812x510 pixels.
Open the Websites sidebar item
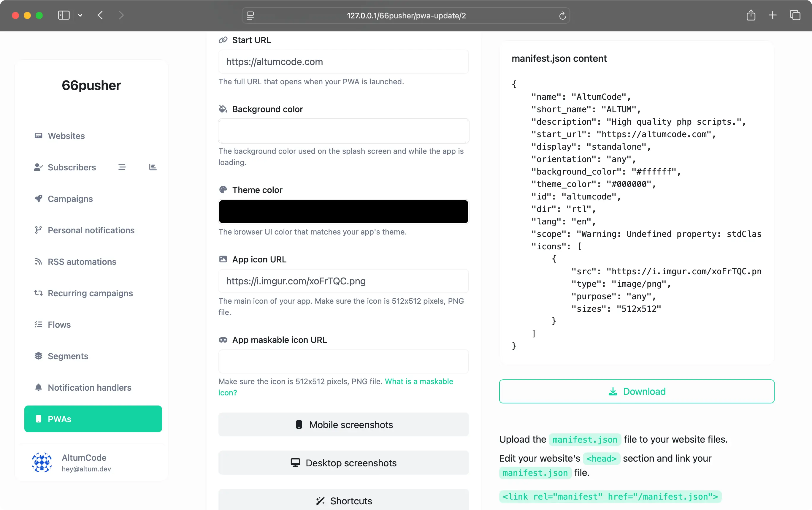click(x=93, y=136)
